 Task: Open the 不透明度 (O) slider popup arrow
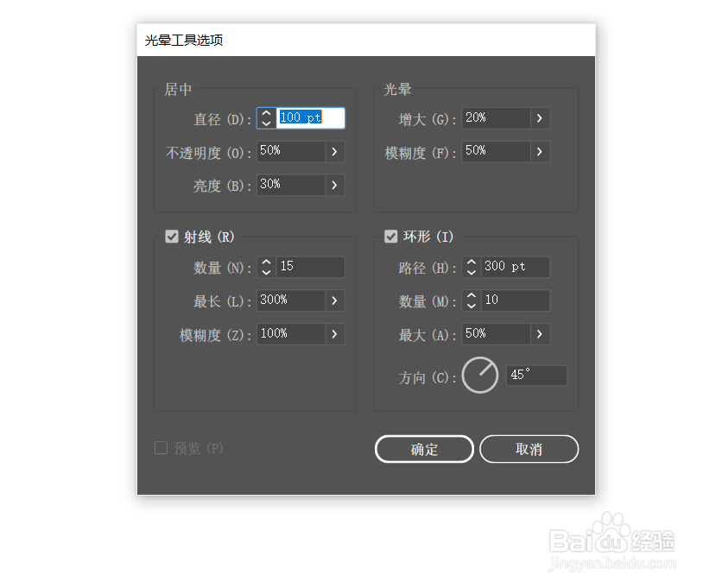(x=335, y=152)
